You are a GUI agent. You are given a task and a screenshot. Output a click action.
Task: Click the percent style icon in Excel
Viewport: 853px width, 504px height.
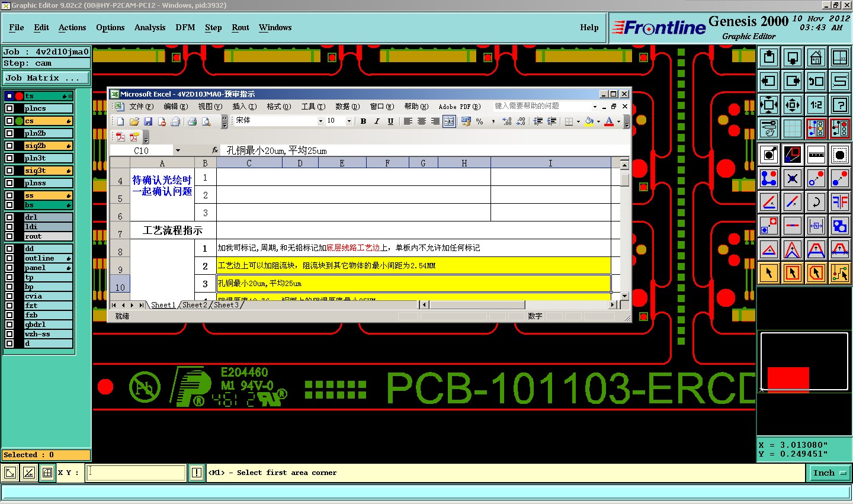click(x=479, y=121)
